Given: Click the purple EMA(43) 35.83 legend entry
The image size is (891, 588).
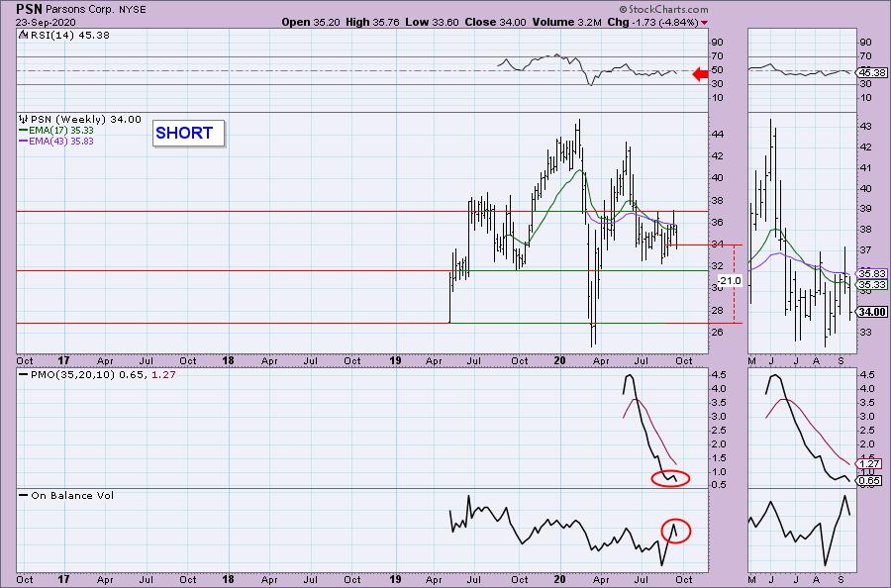Looking at the screenshot, I should coord(56,141).
